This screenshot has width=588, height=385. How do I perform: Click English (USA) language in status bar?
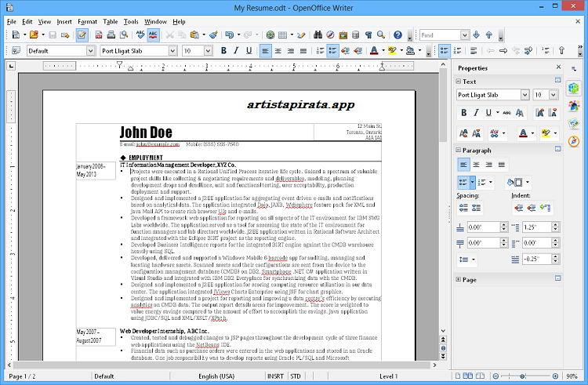[x=216, y=376]
